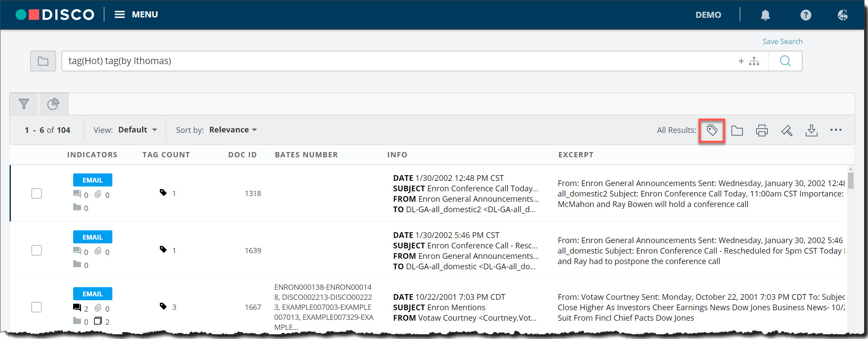The image size is (868, 339).
Task: Open the help question mark icon
Action: tap(806, 15)
